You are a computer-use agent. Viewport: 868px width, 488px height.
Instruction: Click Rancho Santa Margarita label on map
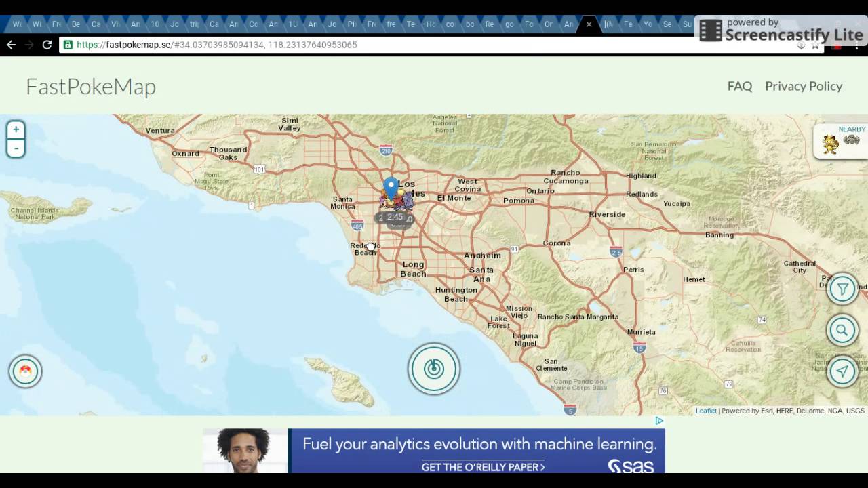pyautogui.click(x=578, y=317)
